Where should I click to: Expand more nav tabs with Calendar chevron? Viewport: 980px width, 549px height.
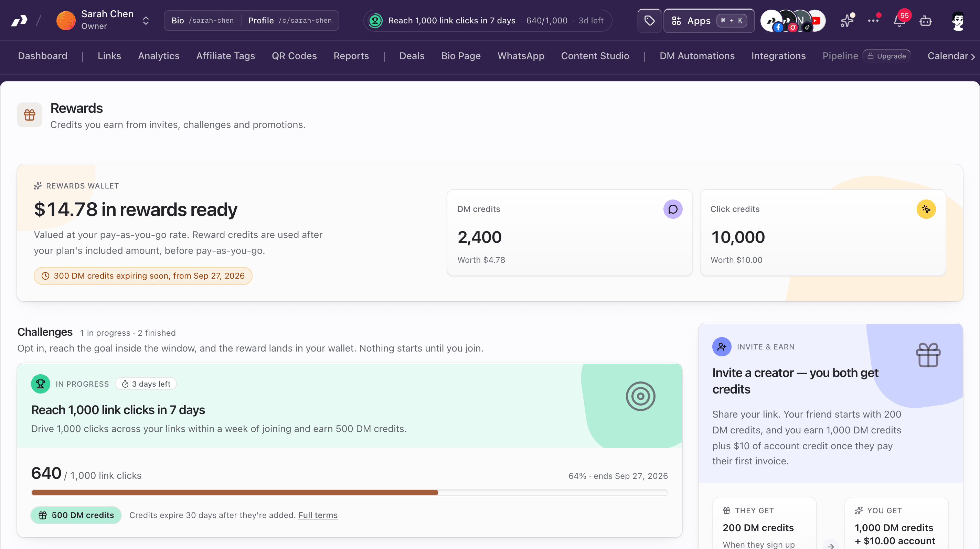973,56
